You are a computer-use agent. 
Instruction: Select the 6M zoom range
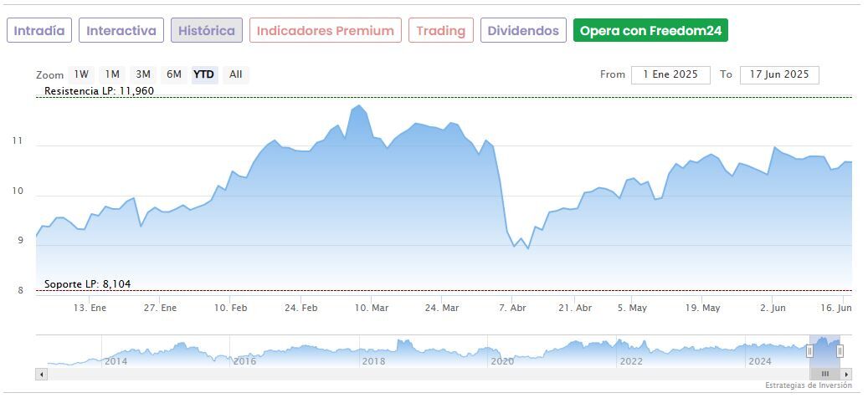174,74
